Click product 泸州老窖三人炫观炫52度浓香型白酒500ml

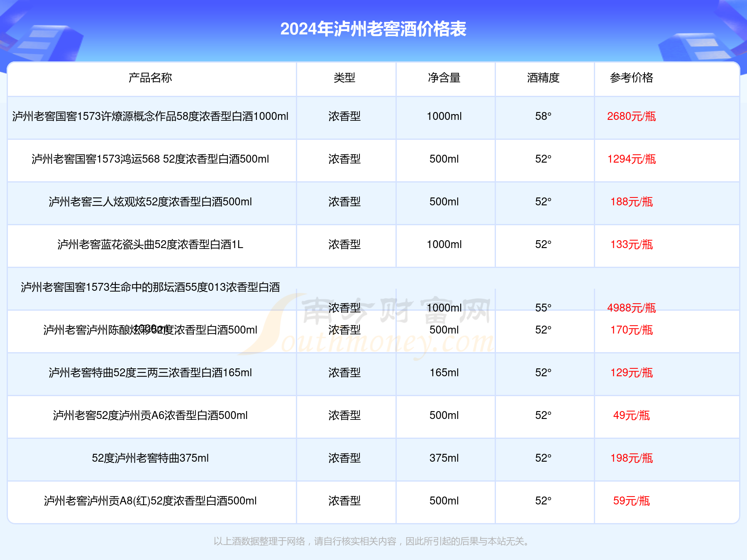150,202
